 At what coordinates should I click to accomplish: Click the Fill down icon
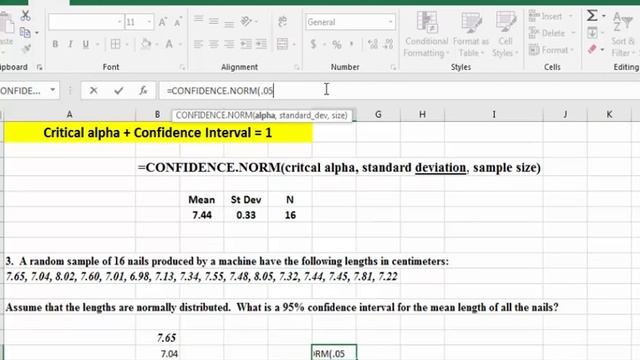pos(592,32)
